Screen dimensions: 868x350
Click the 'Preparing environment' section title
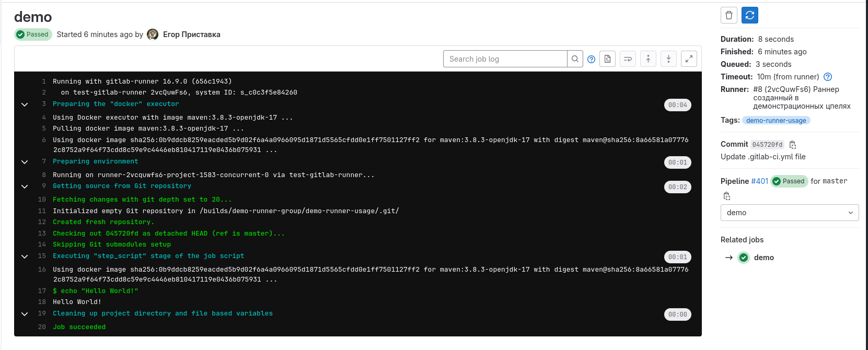pos(96,161)
